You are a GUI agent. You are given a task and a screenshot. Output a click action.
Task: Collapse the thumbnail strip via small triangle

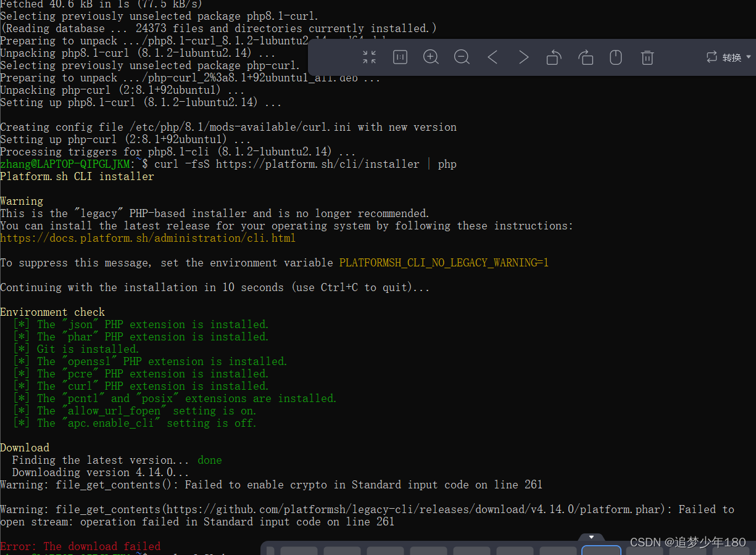591,536
